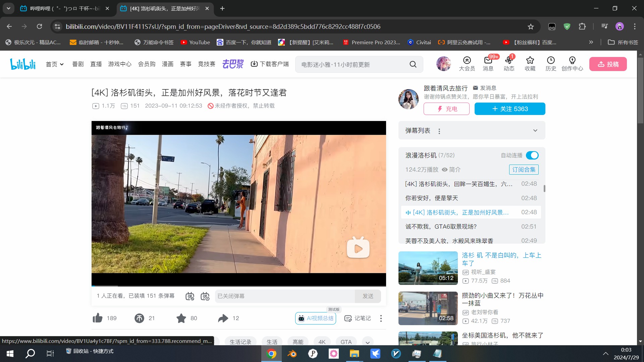644x362 pixels.
Task: Expand the video tags chevron
Action: 368,342
